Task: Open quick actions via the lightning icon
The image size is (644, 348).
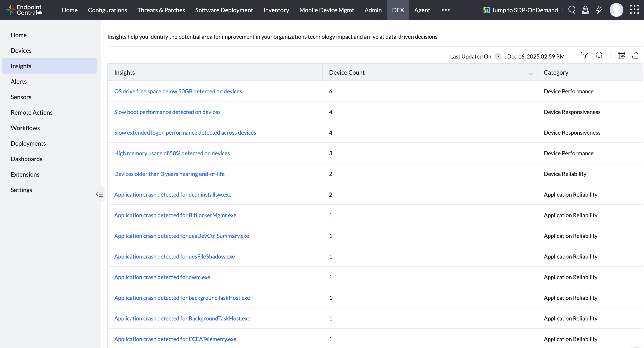Action: (x=599, y=10)
